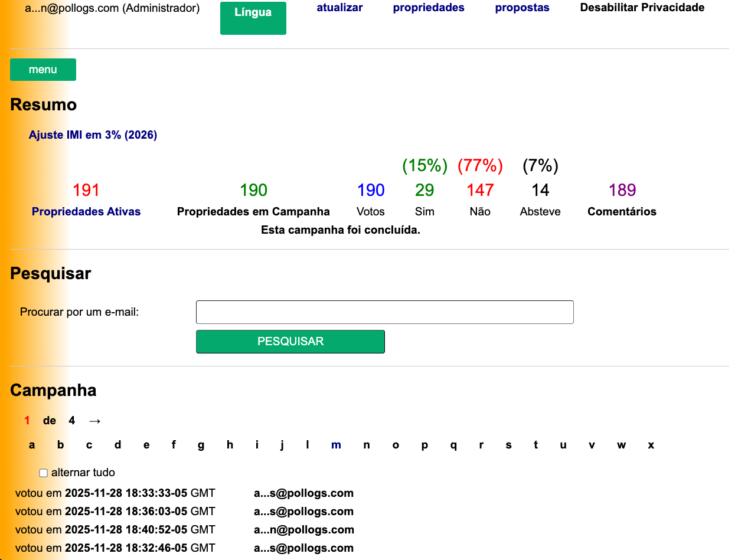Open the 'Propriedades Ativas' link
This screenshot has width=738, height=560.
click(86, 212)
